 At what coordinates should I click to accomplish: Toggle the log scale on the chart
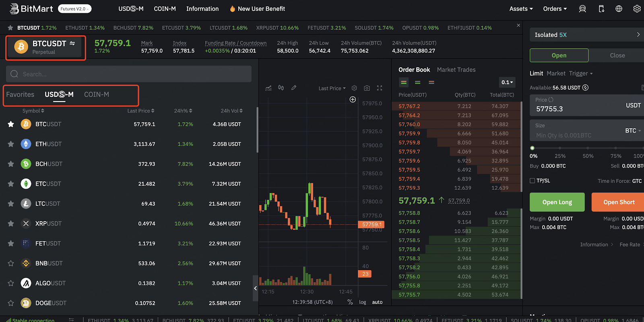(x=363, y=302)
